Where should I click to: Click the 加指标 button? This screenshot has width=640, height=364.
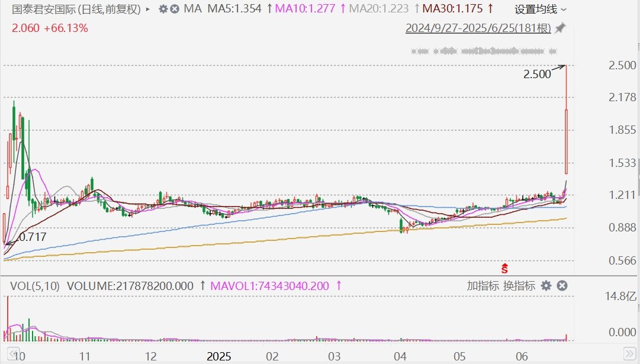point(483,286)
